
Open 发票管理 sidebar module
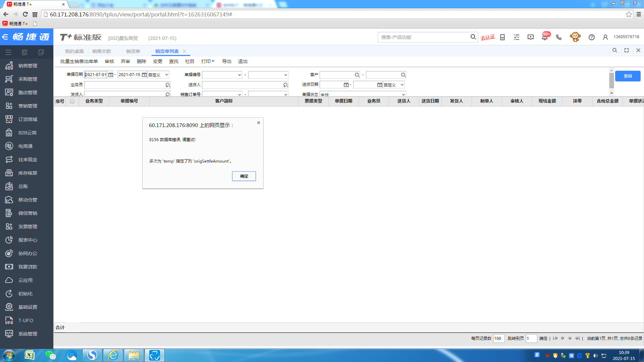click(27, 227)
